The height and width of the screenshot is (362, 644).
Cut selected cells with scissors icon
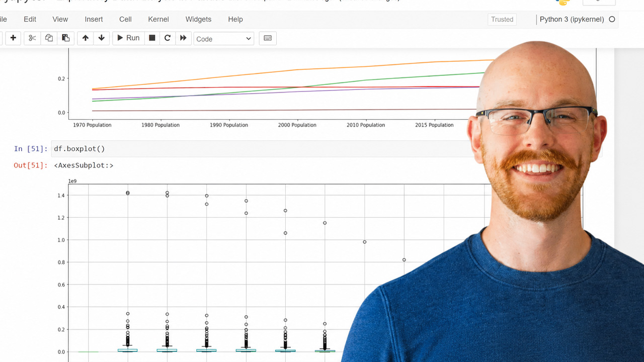pos(32,38)
